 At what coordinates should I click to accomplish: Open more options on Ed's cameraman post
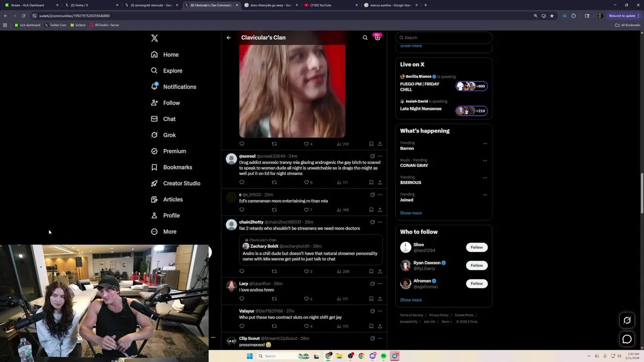click(380, 195)
